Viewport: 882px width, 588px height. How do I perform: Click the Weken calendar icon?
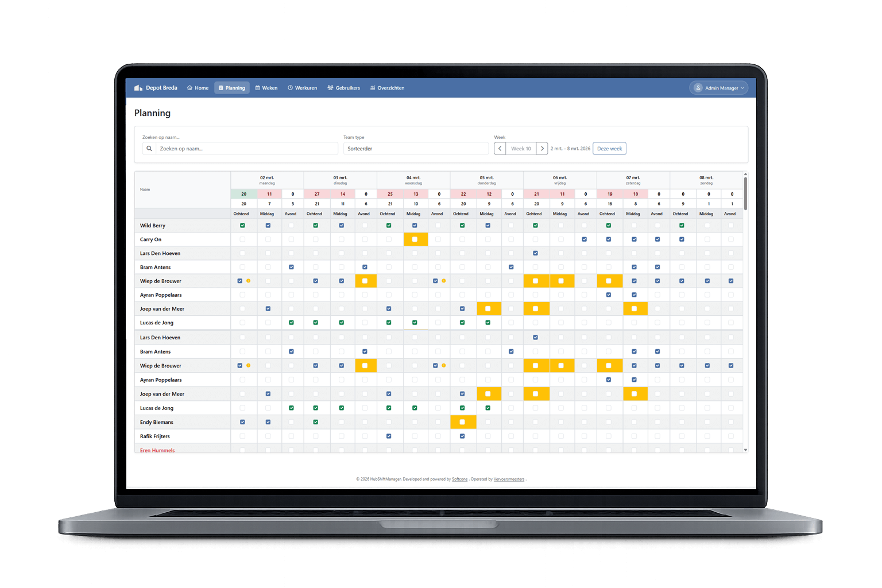tap(258, 88)
